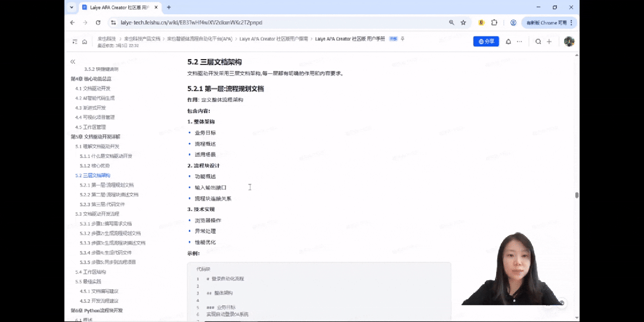This screenshot has width=644, height=322.
Task: Go to outline item 5.3 文档驱动开发流程
Action: coord(97,214)
